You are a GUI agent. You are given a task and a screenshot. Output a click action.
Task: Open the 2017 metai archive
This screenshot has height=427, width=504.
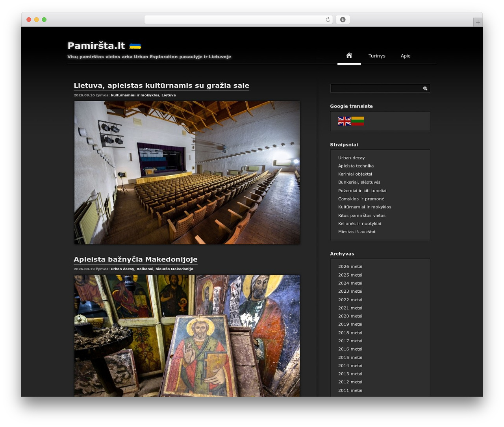(x=350, y=341)
